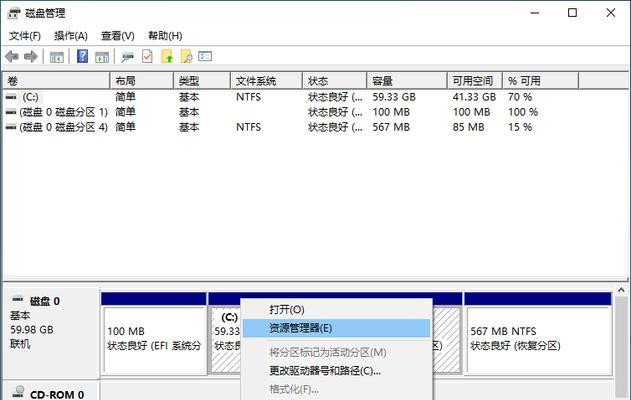Open the 查看(V) menu
631x400 pixels.
(x=118, y=36)
